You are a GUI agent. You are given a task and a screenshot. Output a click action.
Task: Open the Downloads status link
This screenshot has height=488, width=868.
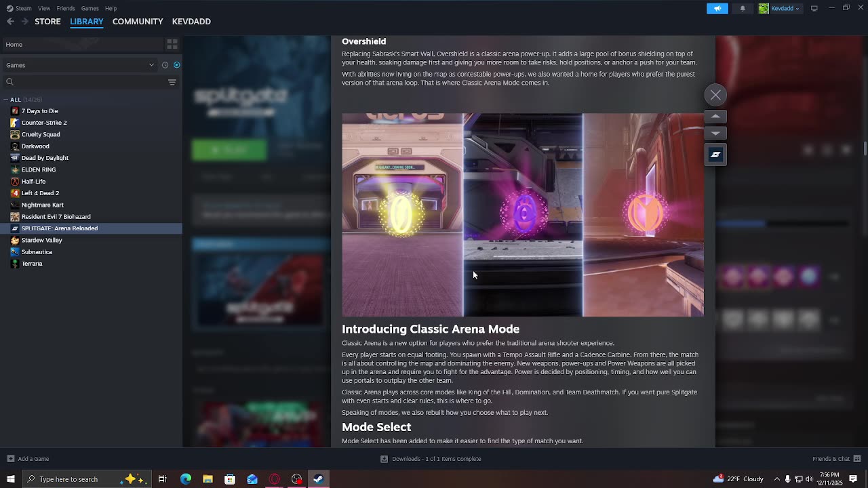[x=431, y=459]
